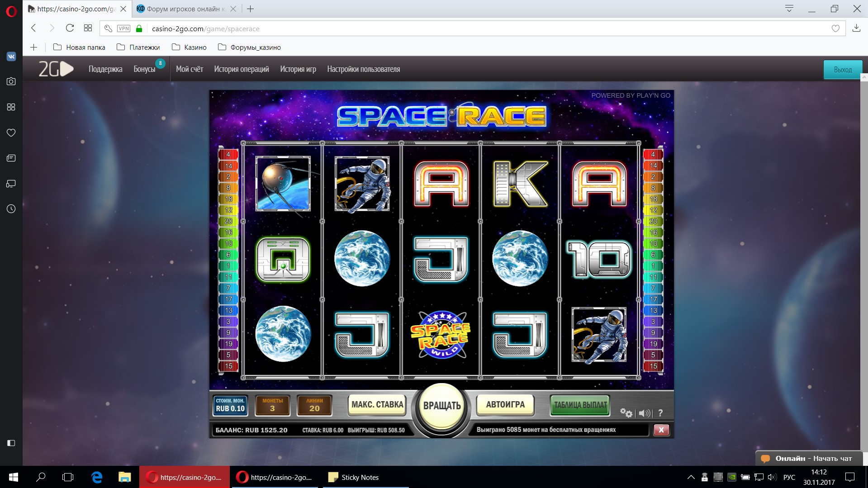Open История операций page
The height and width of the screenshot is (488, 868).
[242, 69]
